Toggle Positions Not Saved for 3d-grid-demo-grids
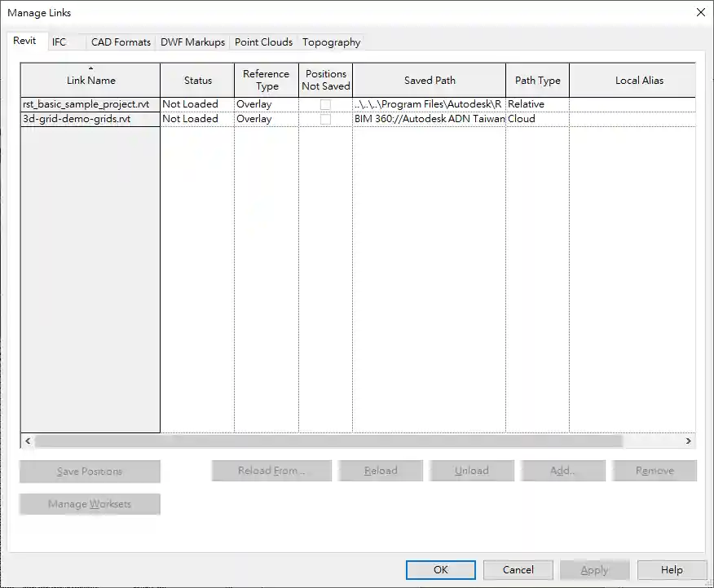Viewport: 714px width, 588px height. 324,119
